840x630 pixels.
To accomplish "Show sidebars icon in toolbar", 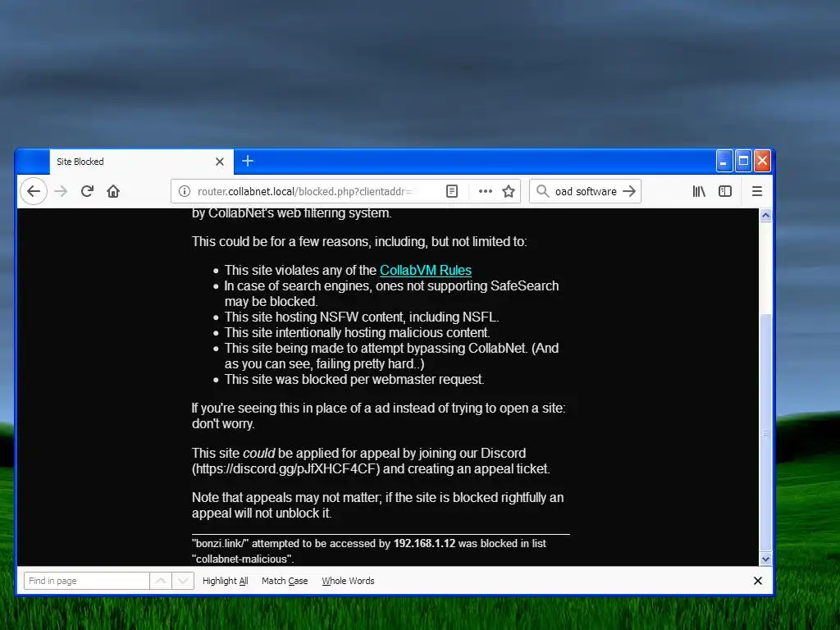I will pos(725,191).
